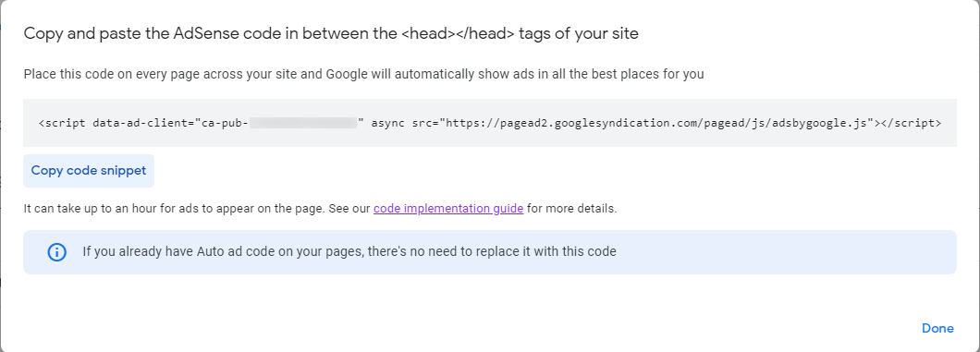Click the ca-pub- prefix in the code
This screenshot has height=352, width=980.
click(225, 123)
